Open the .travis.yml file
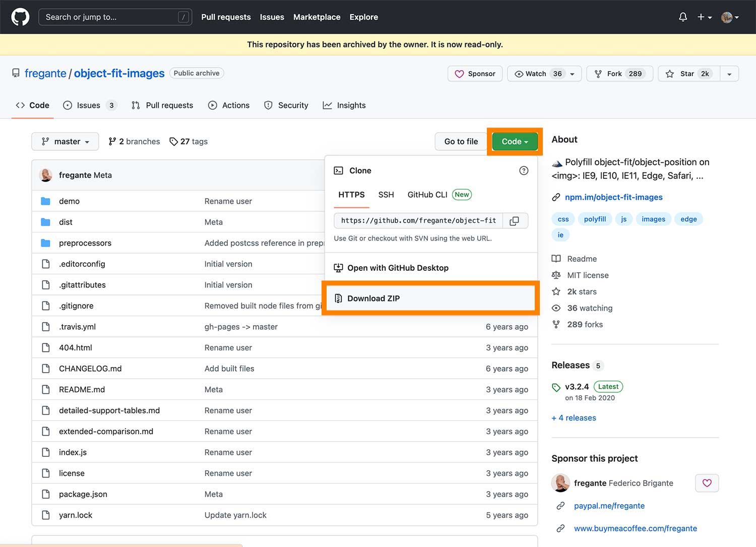This screenshot has width=756, height=547. click(x=77, y=327)
